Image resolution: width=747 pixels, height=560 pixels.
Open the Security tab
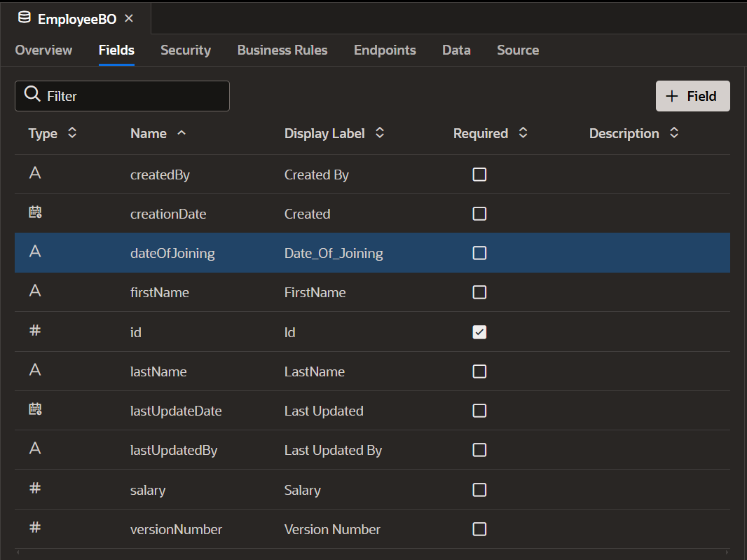[x=186, y=50]
